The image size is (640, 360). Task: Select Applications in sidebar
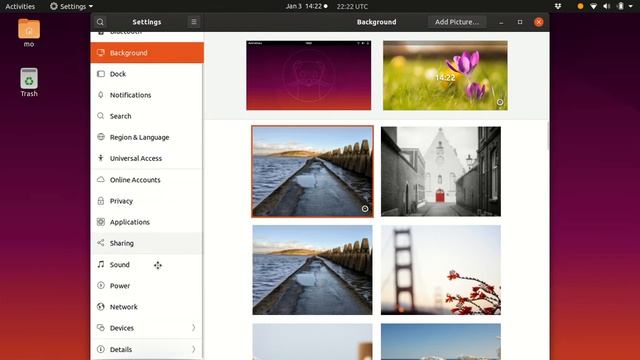click(147, 222)
